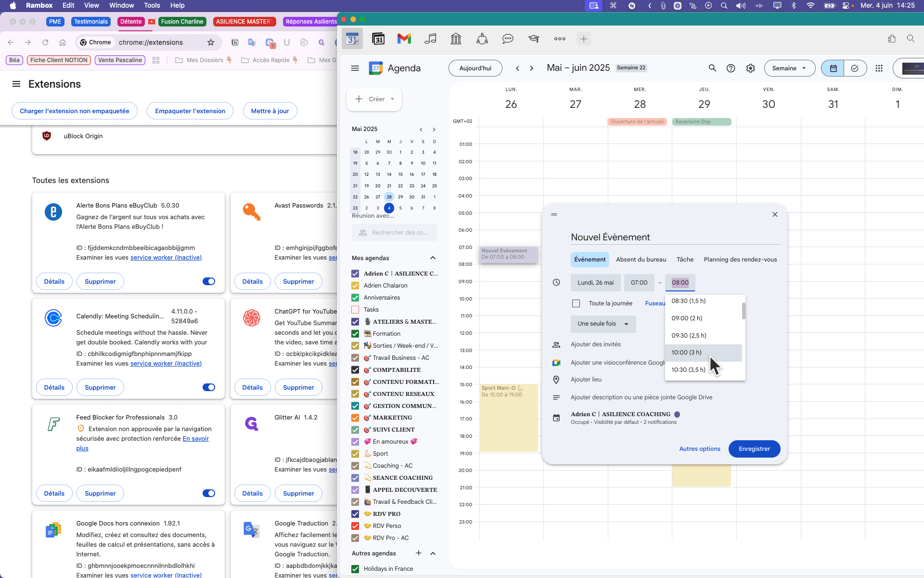Image resolution: width=924 pixels, height=578 pixels.
Task: Open bank building service in Rambox toolbar
Action: pos(456,39)
